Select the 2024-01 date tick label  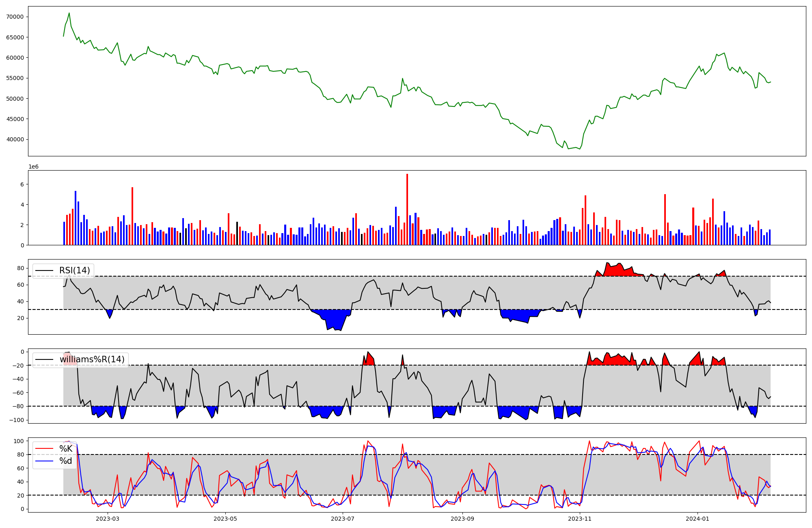tap(698, 519)
